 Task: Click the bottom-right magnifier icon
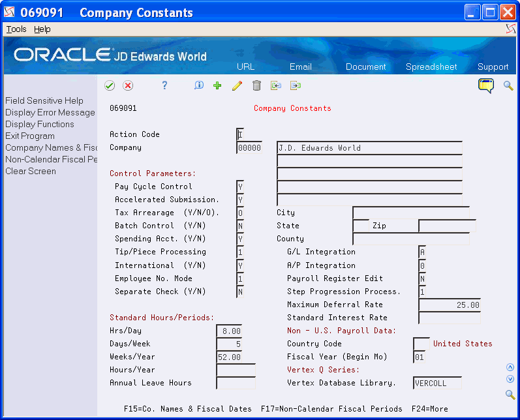(x=510, y=395)
